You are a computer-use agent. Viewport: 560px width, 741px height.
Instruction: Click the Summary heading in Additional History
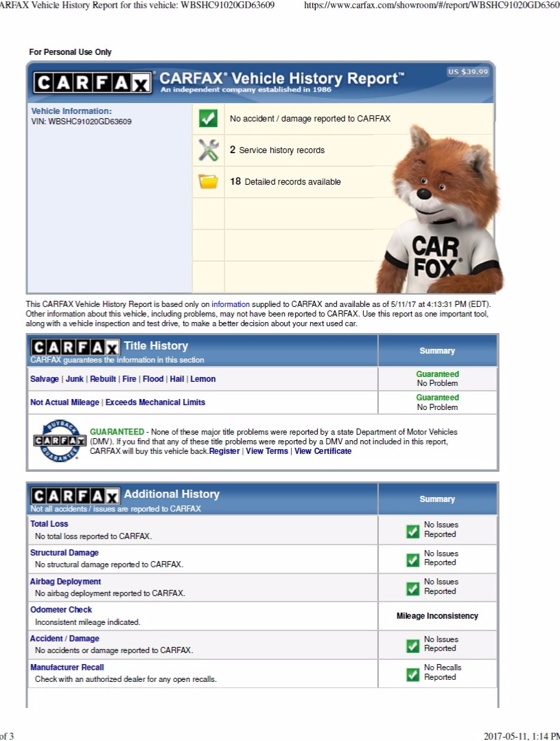[x=437, y=499]
